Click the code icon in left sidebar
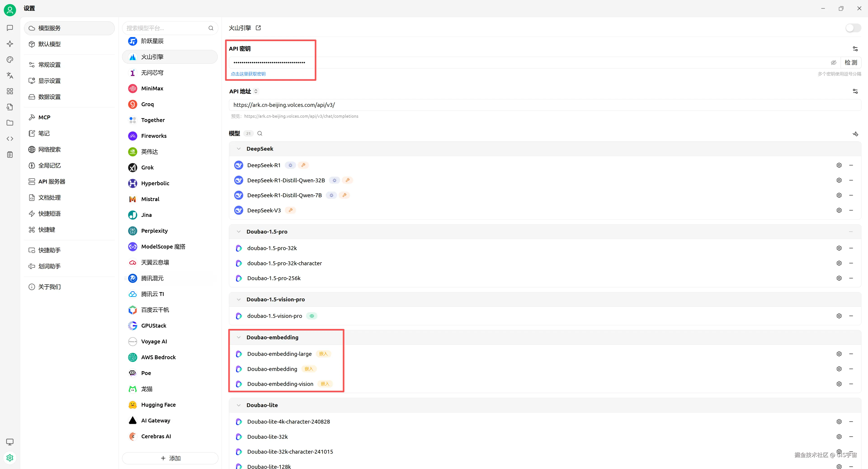868x469 pixels. (x=10, y=139)
